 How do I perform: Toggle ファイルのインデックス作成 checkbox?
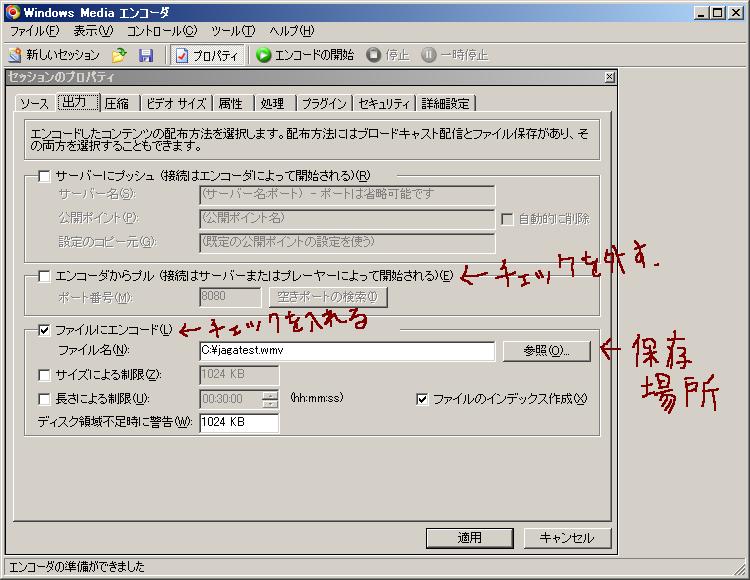pos(422,399)
